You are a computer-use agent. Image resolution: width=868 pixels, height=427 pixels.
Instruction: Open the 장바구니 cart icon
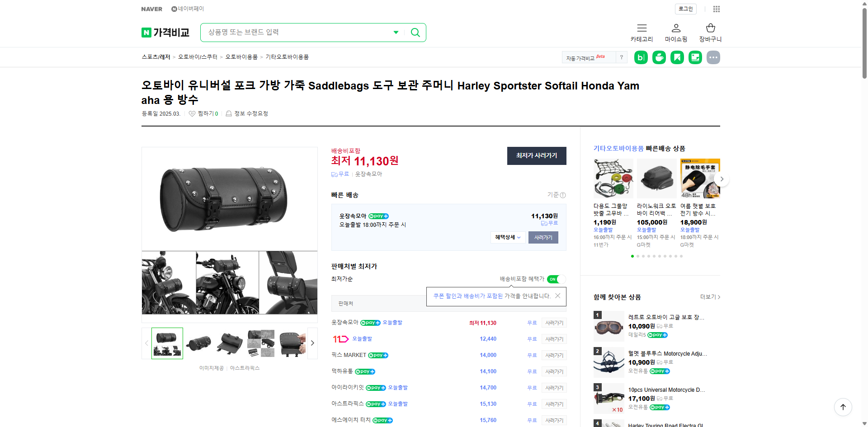pyautogui.click(x=710, y=28)
